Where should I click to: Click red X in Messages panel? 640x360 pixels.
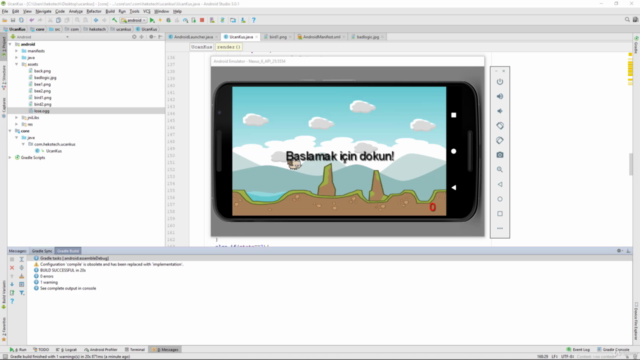pos(12,268)
